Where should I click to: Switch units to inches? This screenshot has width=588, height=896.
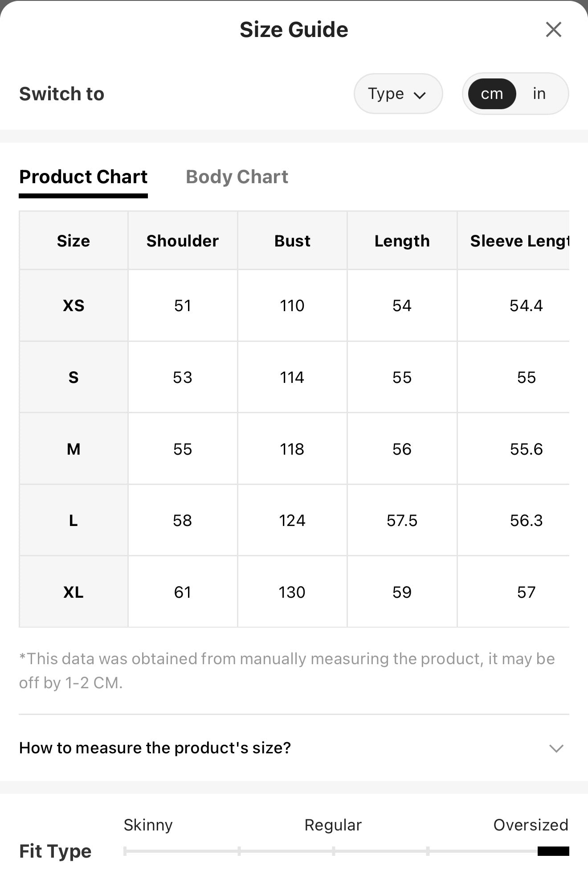539,94
